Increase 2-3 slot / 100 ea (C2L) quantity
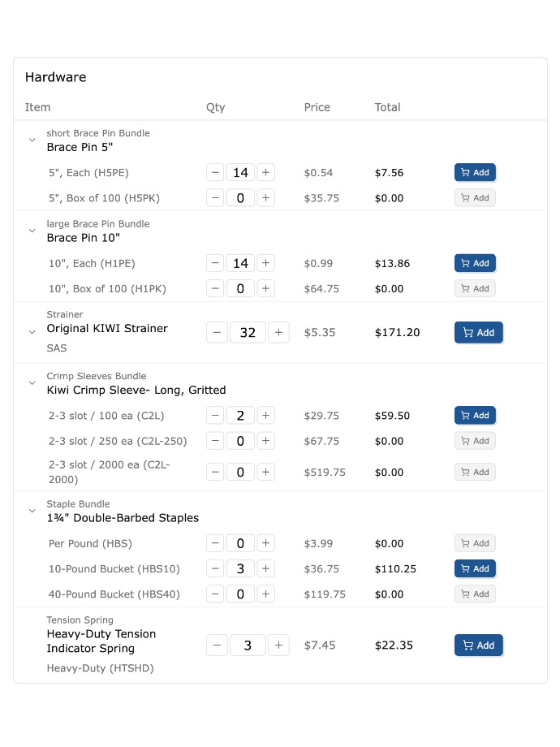Screen dimensions: 560x747 (x=266, y=416)
